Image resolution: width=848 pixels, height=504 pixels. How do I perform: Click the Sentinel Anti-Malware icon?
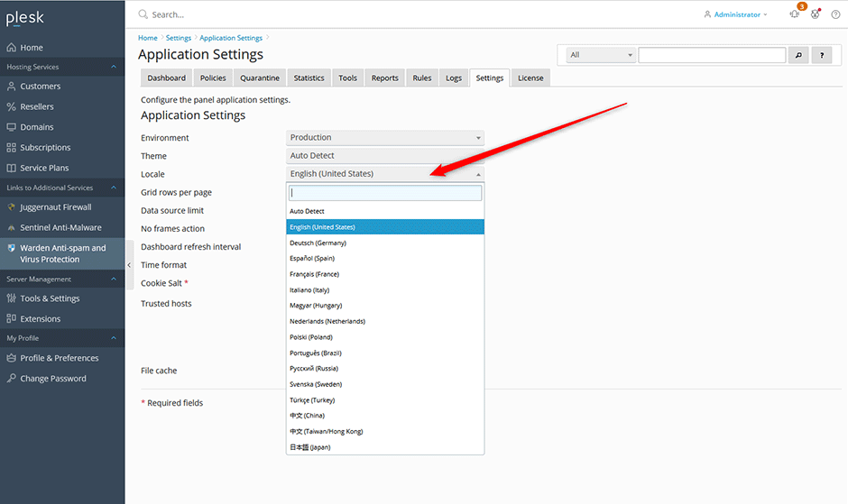click(12, 228)
